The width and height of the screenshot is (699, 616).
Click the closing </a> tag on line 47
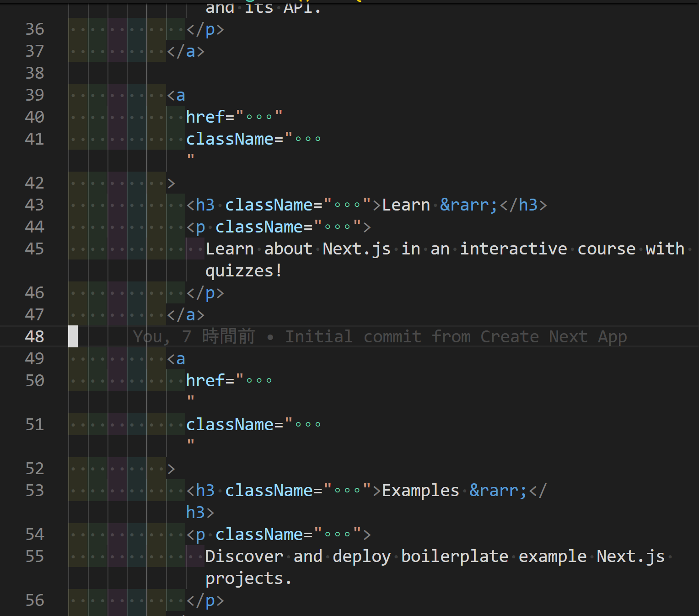click(x=186, y=315)
